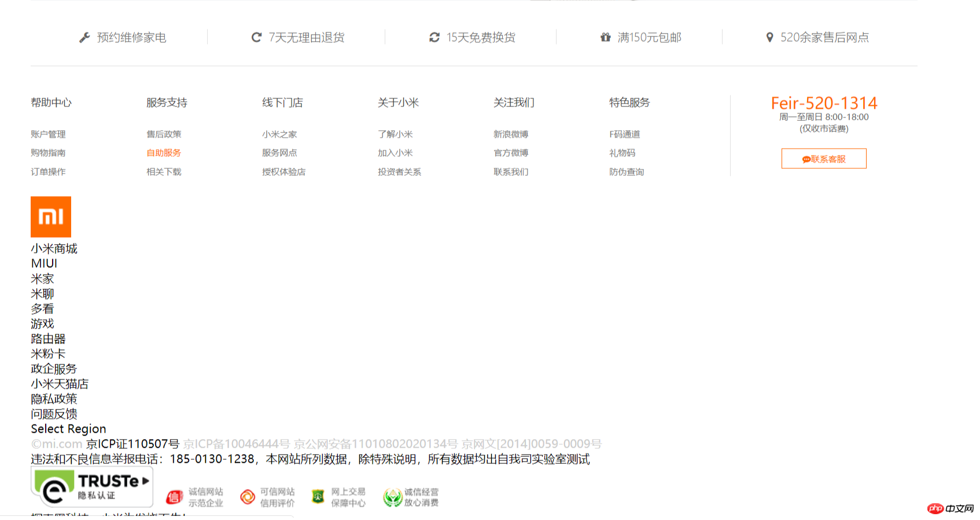This screenshot has height=520, width=980.
Task: Click the refresh icon beside 7天无理由退货
Action: pyautogui.click(x=256, y=38)
